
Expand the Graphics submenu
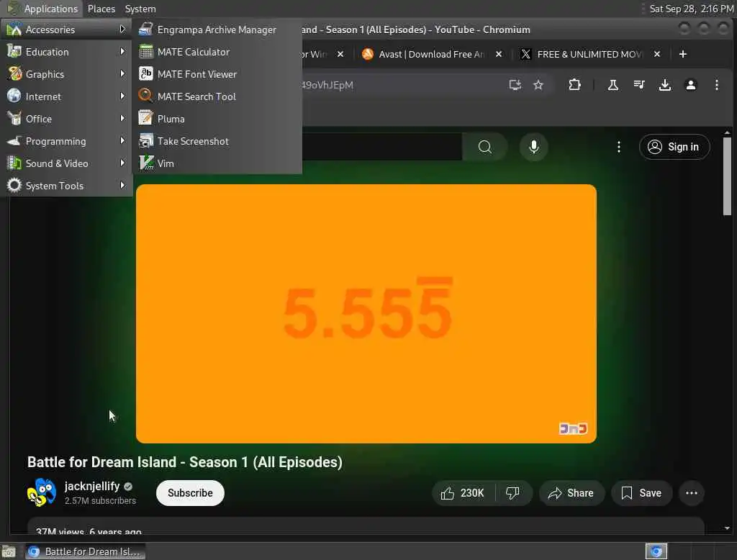coord(66,74)
